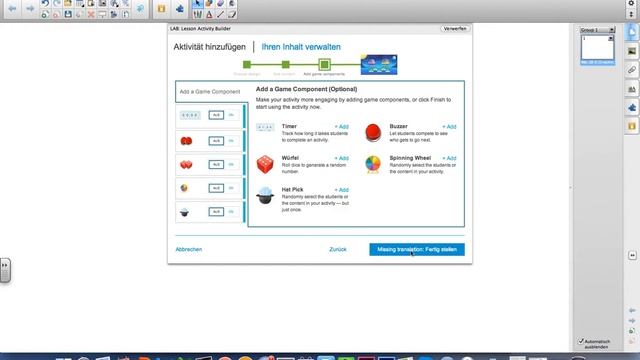Click the sidebar previous-page arrow at bottom

pos(632,311)
